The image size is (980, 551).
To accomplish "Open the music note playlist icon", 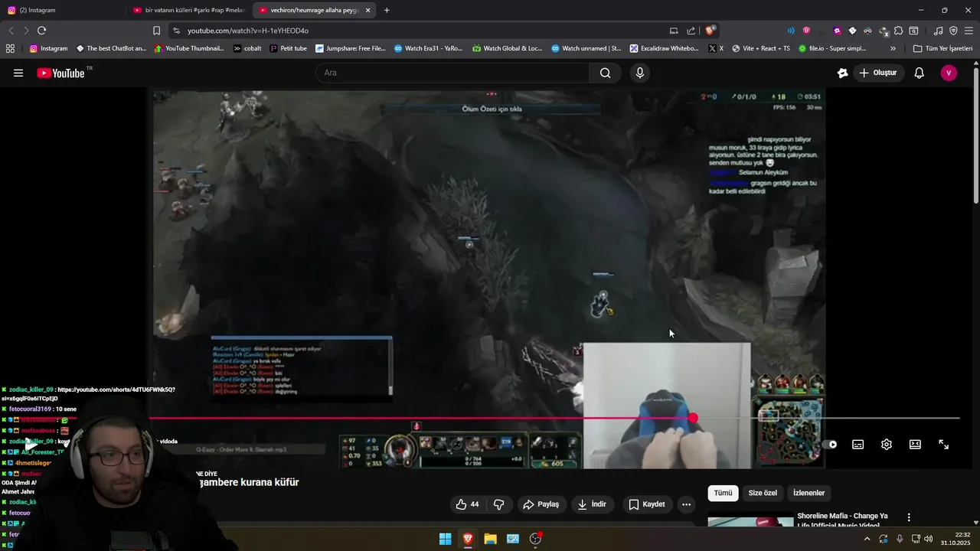I will [x=938, y=31].
